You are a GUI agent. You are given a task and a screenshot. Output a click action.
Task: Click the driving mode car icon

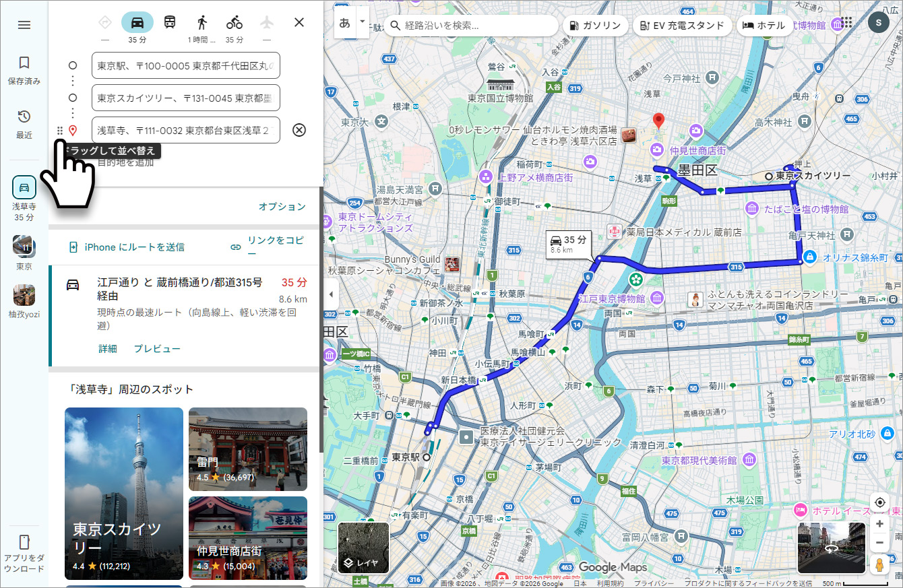(137, 21)
